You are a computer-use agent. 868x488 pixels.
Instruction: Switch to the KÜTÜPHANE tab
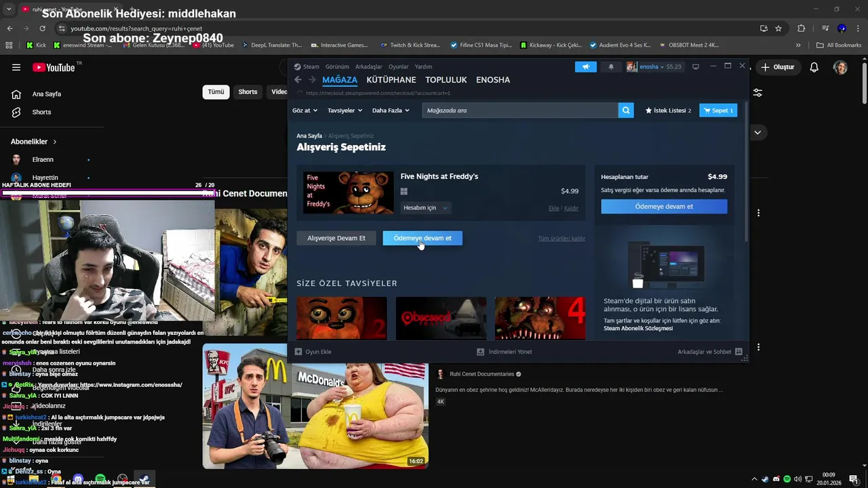[x=391, y=80]
